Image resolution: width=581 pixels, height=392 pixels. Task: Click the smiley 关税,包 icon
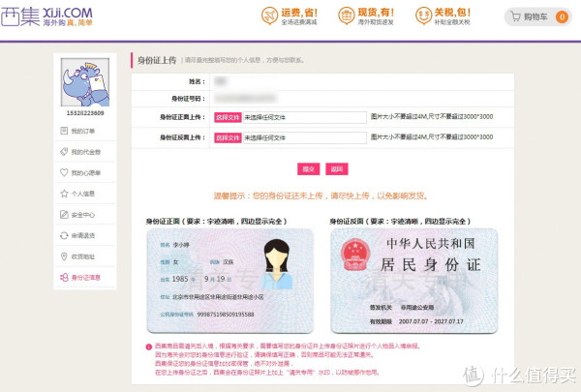tap(423, 15)
